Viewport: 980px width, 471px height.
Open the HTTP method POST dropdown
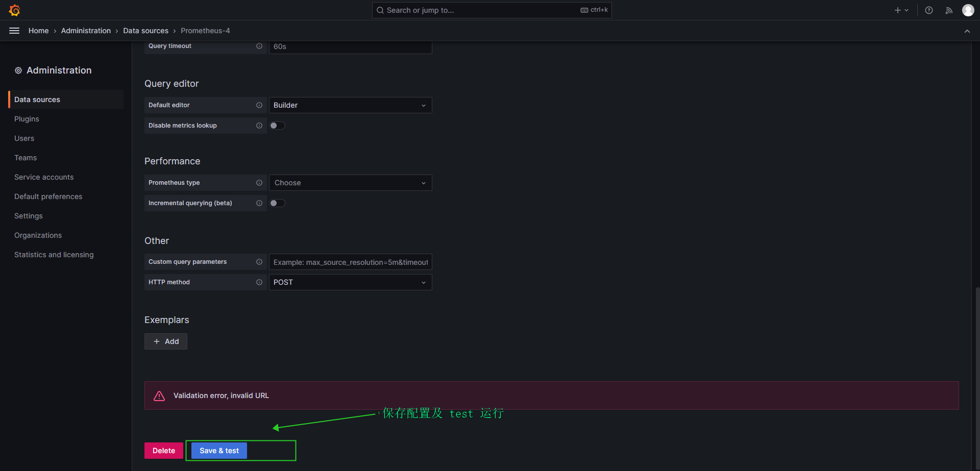(x=350, y=282)
